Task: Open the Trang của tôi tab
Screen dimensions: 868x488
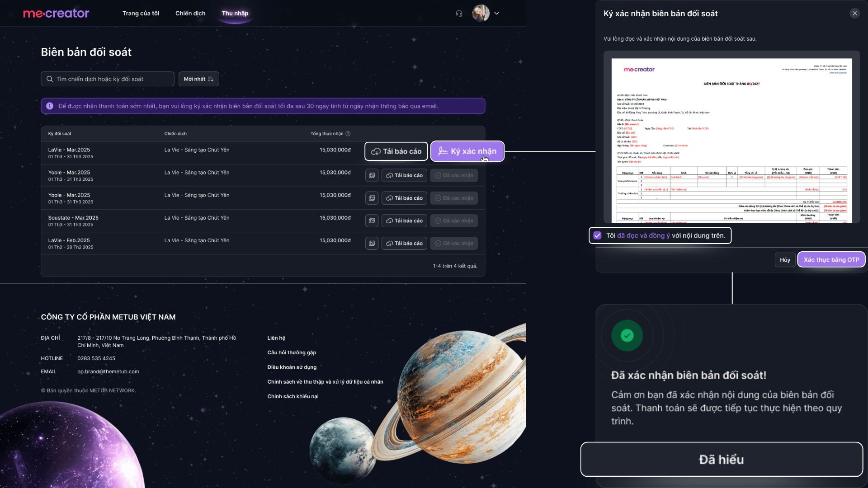Action: pyautogui.click(x=141, y=14)
